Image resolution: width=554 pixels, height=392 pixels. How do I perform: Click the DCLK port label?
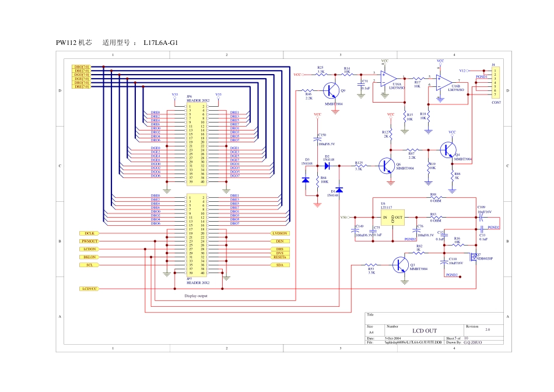click(90, 233)
